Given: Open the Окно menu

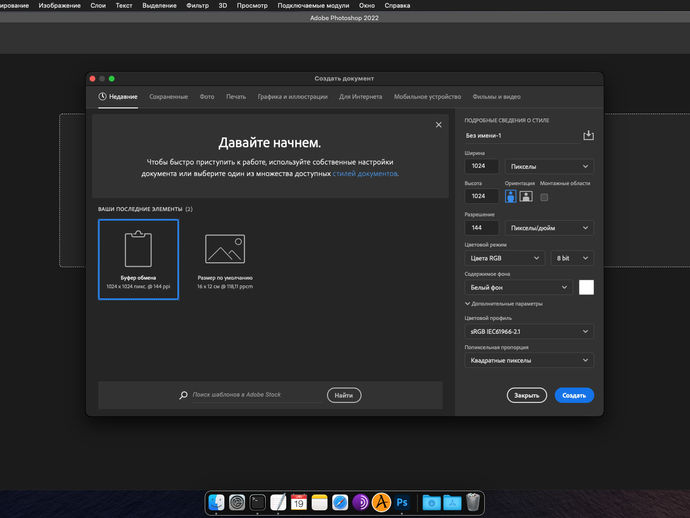Looking at the screenshot, I should 367,5.
